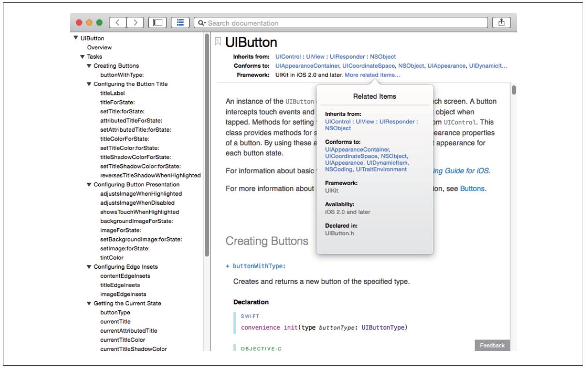
Task: Select Overview in the sidebar
Action: pos(99,47)
